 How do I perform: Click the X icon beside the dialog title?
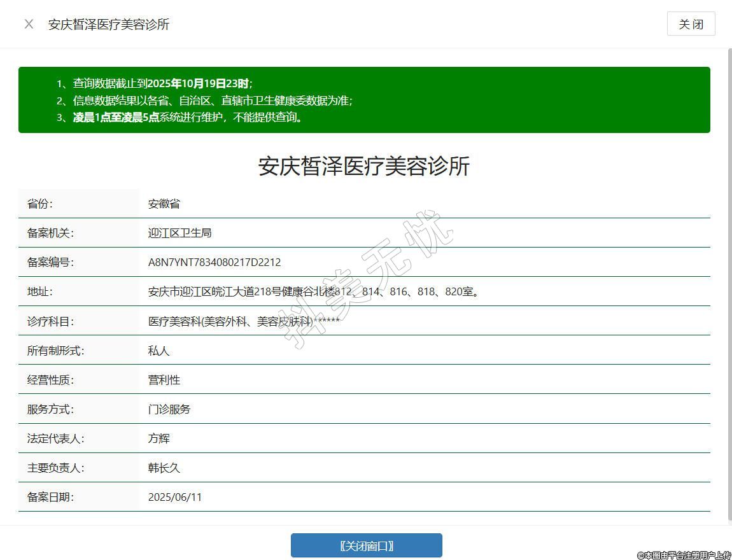[29, 24]
